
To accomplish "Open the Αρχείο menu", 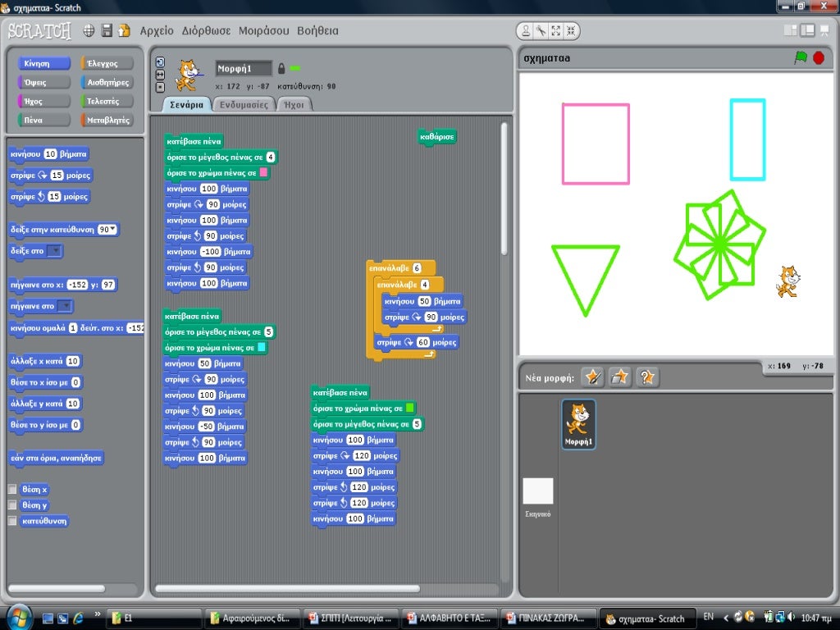I will [x=157, y=31].
